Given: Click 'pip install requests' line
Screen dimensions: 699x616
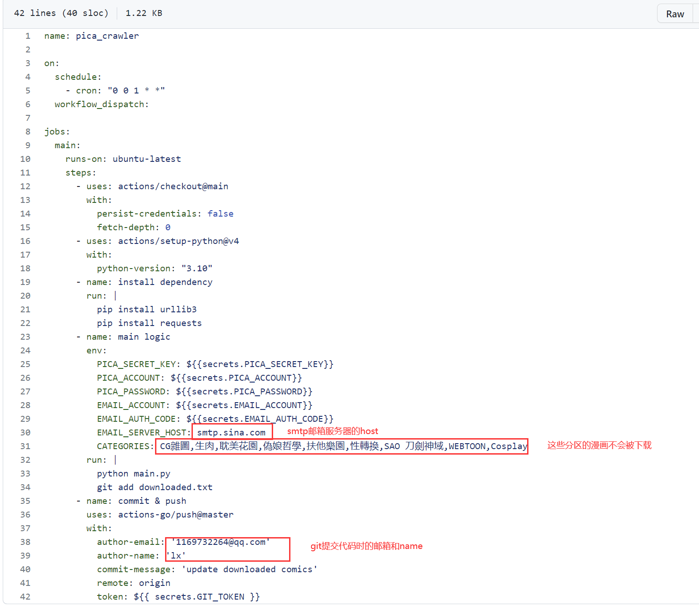Looking at the screenshot, I should (149, 323).
